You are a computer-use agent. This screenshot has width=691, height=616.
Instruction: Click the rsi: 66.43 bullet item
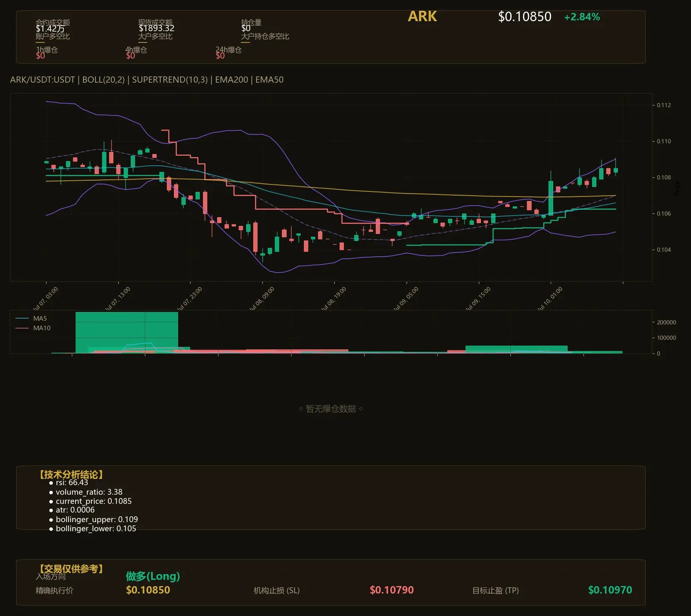point(69,483)
